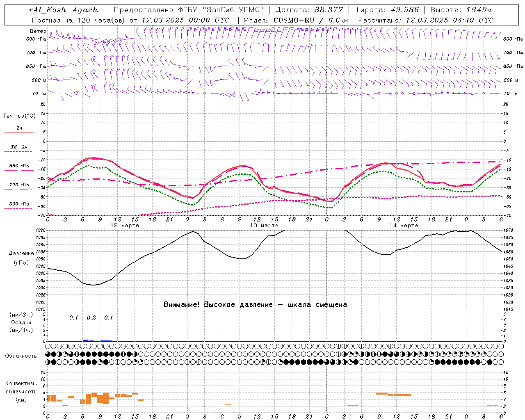Click the Облачность cloud cover label

21,356
